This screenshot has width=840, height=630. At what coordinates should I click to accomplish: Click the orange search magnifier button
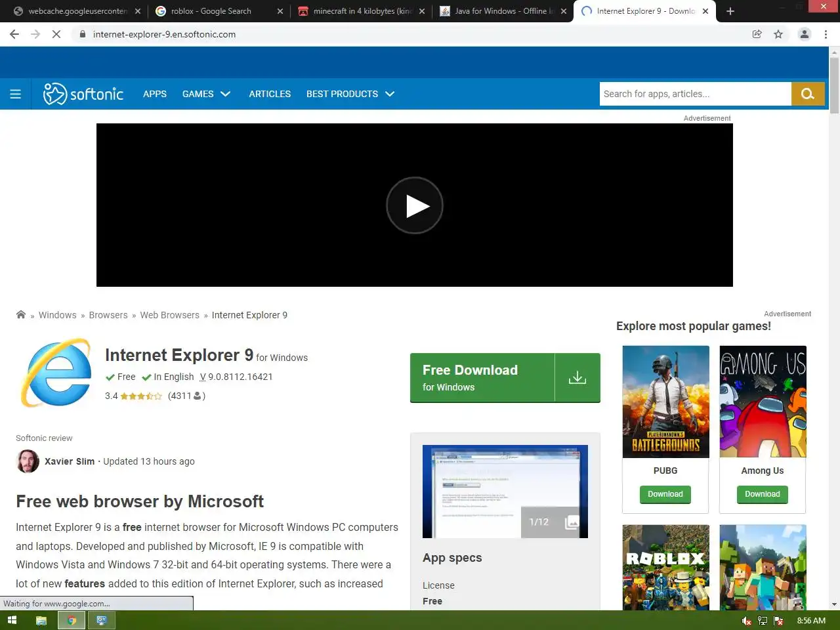[808, 94]
